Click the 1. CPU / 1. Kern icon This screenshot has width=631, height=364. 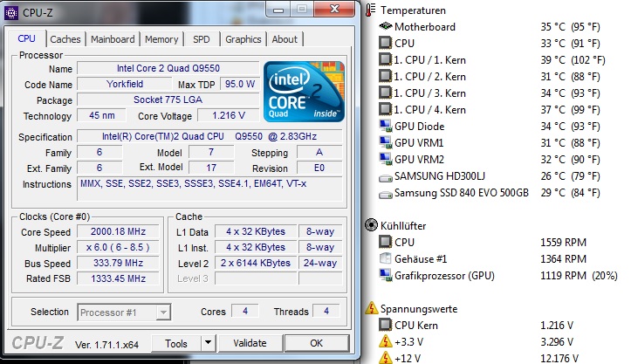tap(385, 59)
